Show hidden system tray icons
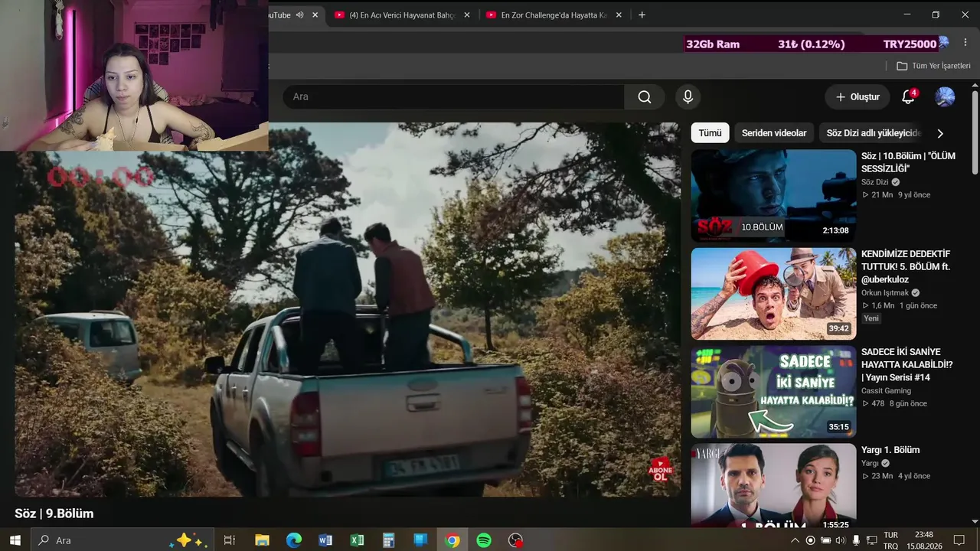Screen dimensions: 980x551 (x=795, y=540)
